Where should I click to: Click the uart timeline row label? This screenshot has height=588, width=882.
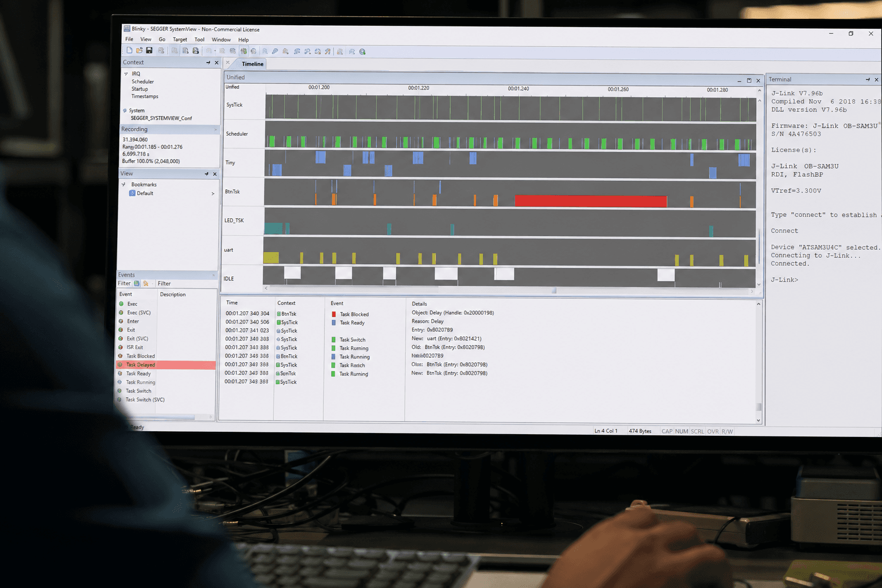(x=229, y=250)
